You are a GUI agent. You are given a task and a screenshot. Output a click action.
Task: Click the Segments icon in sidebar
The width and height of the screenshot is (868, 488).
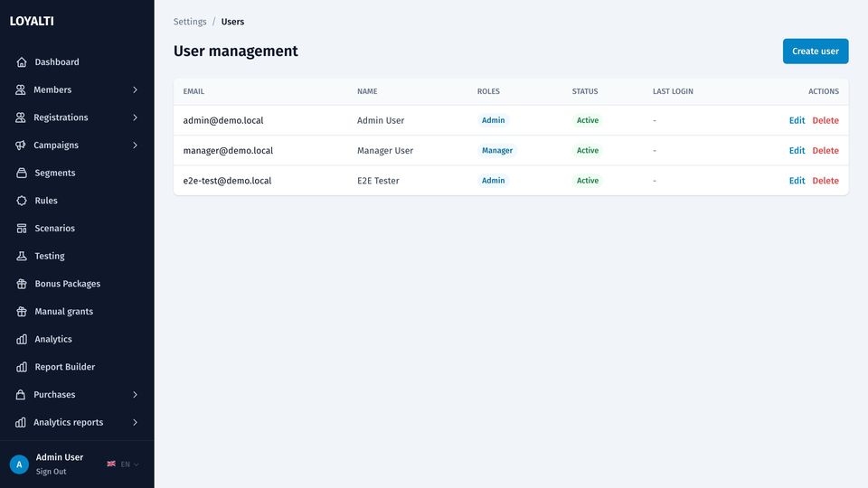coord(22,173)
